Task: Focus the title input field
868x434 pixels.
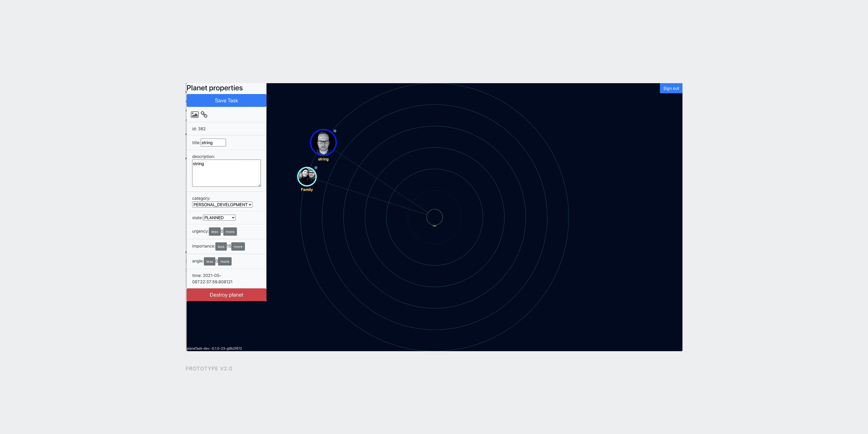Action: tap(213, 142)
